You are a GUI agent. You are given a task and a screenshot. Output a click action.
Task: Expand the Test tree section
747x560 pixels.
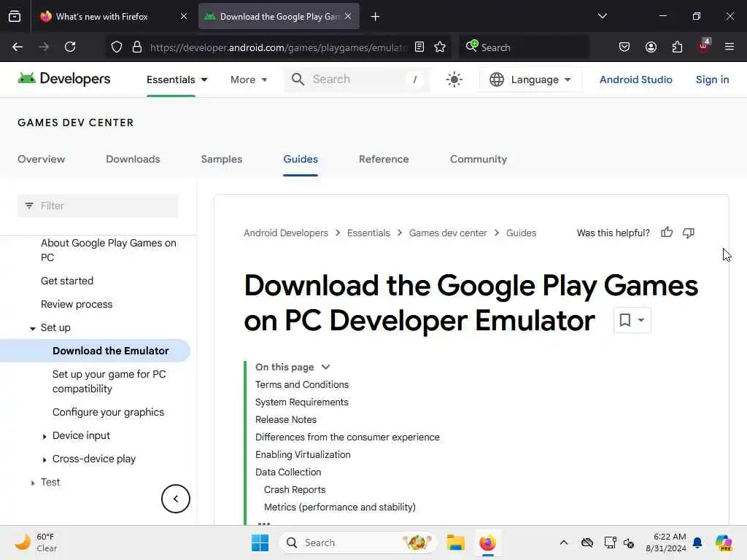(x=32, y=483)
